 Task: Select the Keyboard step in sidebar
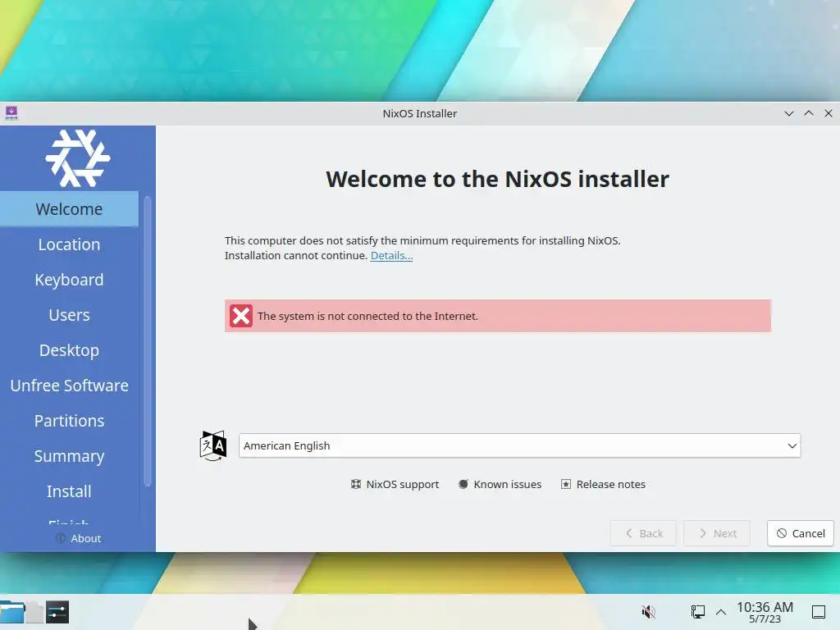click(69, 280)
